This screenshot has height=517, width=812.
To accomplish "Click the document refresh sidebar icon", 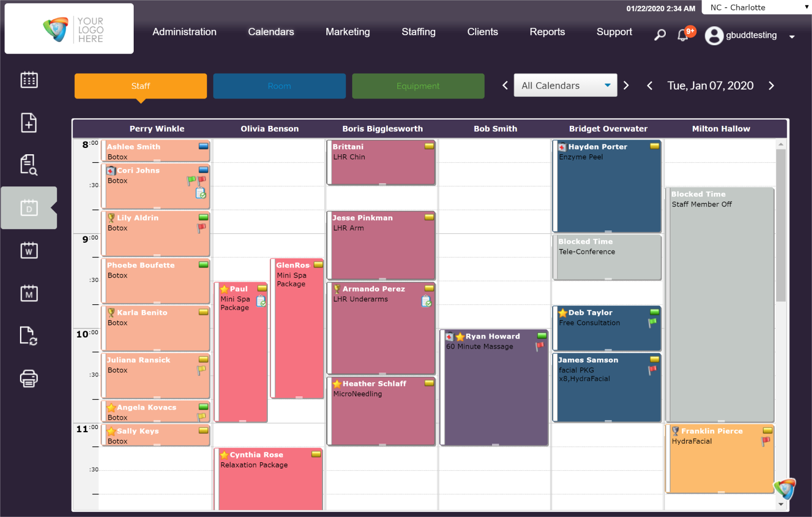I will pyautogui.click(x=29, y=335).
